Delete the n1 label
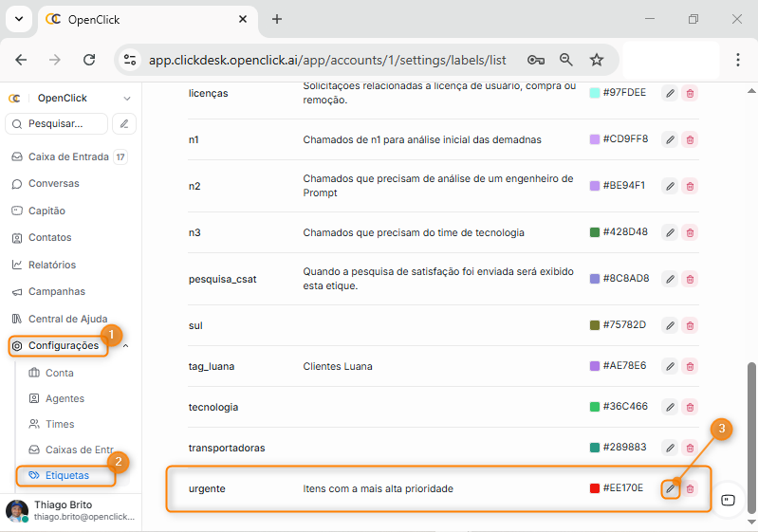The image size is (758, 532). [690, 139]
